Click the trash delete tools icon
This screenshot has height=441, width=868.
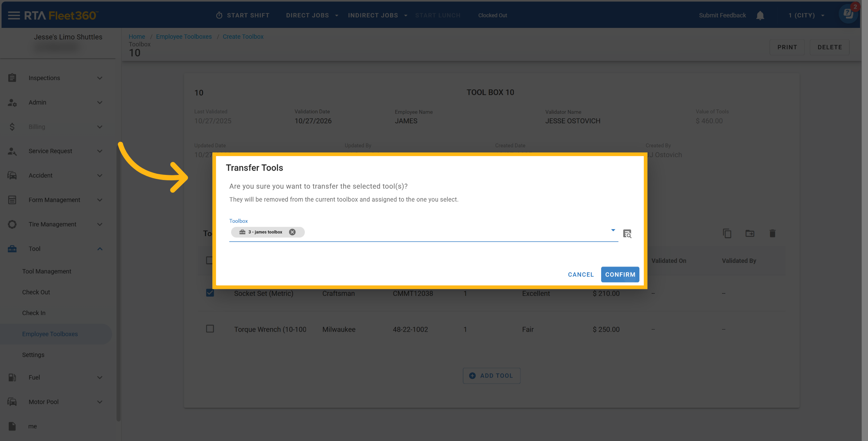pos(772,234)
